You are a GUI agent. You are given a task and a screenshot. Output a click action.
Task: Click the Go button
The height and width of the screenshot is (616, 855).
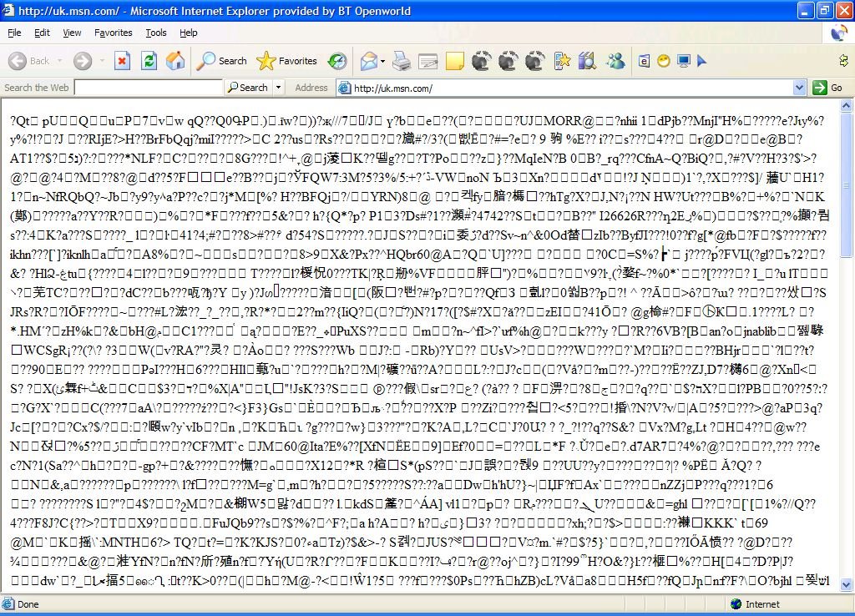[827, 88]
